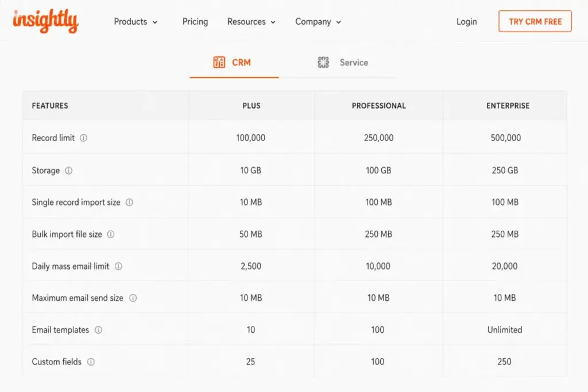Click the 250 GB storage value

tap(505, 170)
